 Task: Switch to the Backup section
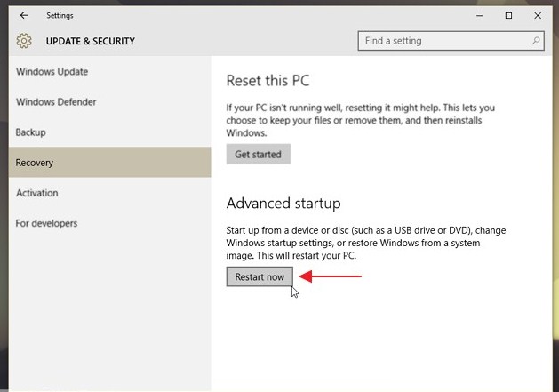(x=31, y=132)
